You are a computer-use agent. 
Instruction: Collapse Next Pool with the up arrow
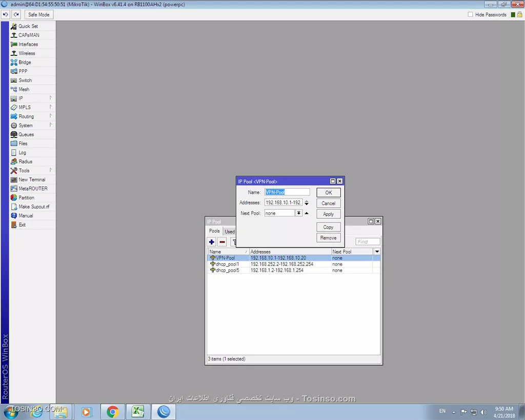307,213
